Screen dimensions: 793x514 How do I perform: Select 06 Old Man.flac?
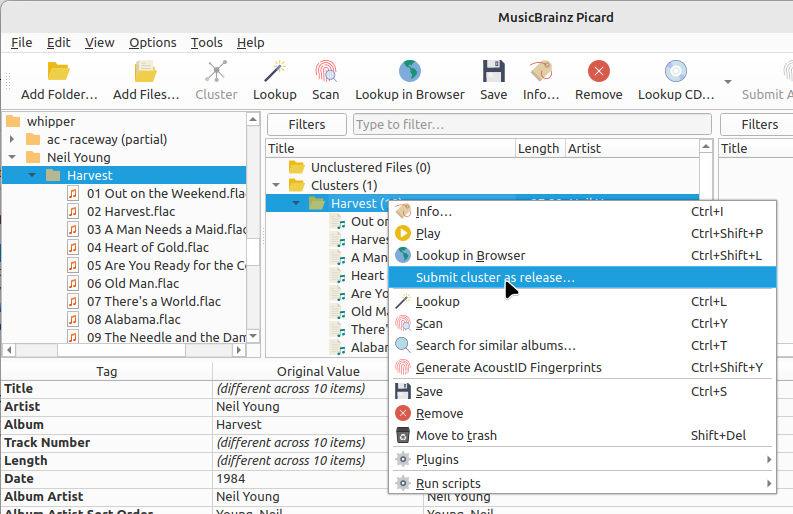click(133, 283)
